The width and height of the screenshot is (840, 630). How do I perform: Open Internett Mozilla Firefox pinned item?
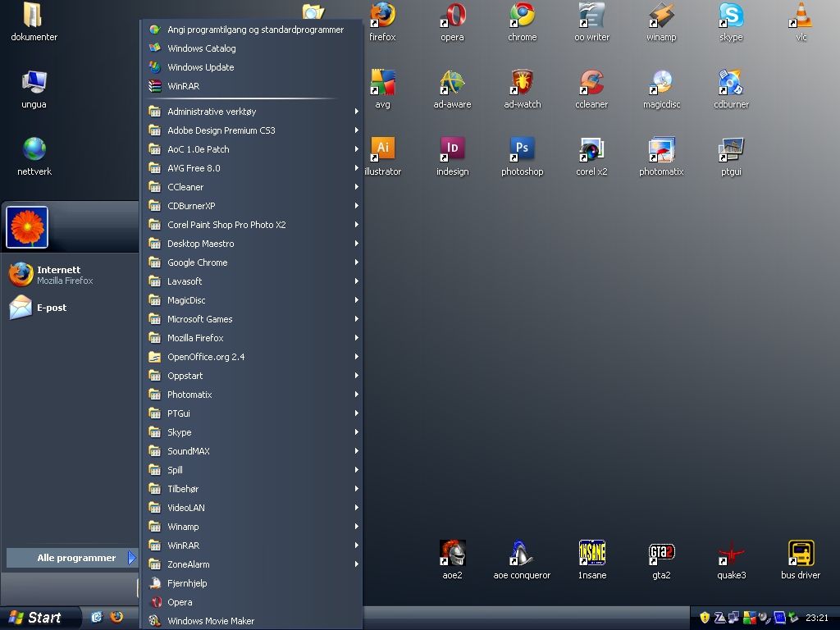click(x=71, y=275)
